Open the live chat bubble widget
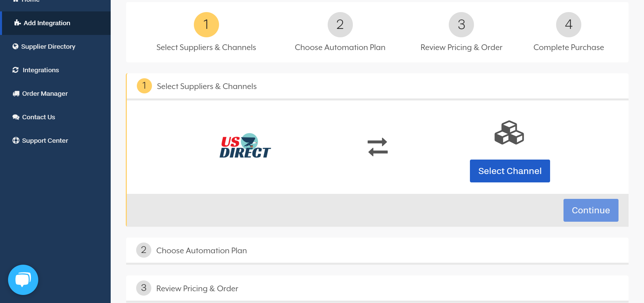The image size is (644, 303). [x=23, y=279]
